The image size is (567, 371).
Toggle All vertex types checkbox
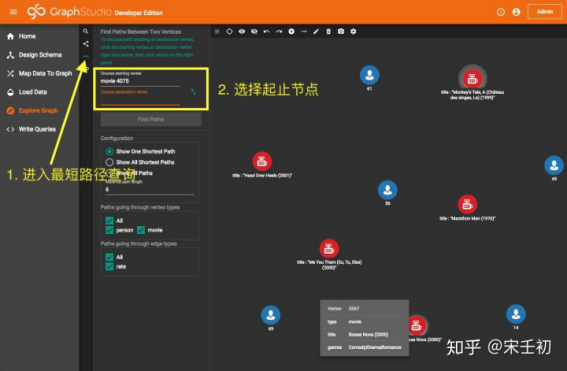click(110, 221)
